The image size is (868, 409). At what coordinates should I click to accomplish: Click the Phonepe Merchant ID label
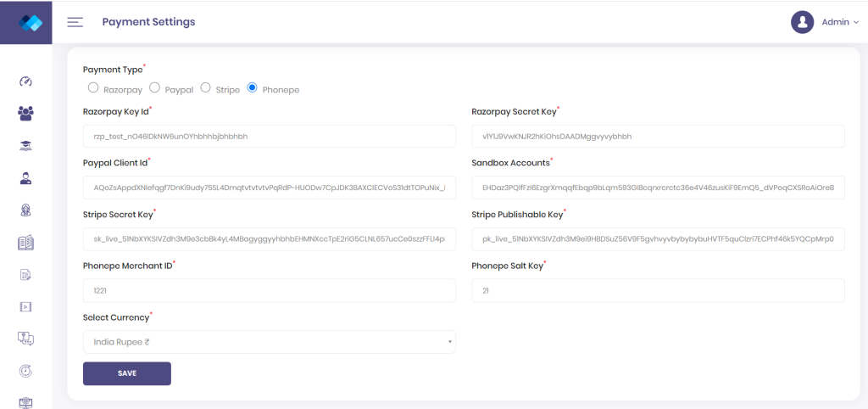[x=129, y=266]
